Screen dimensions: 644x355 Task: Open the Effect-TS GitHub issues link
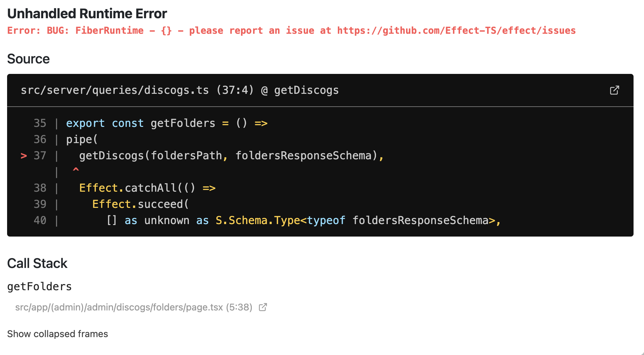456,30
